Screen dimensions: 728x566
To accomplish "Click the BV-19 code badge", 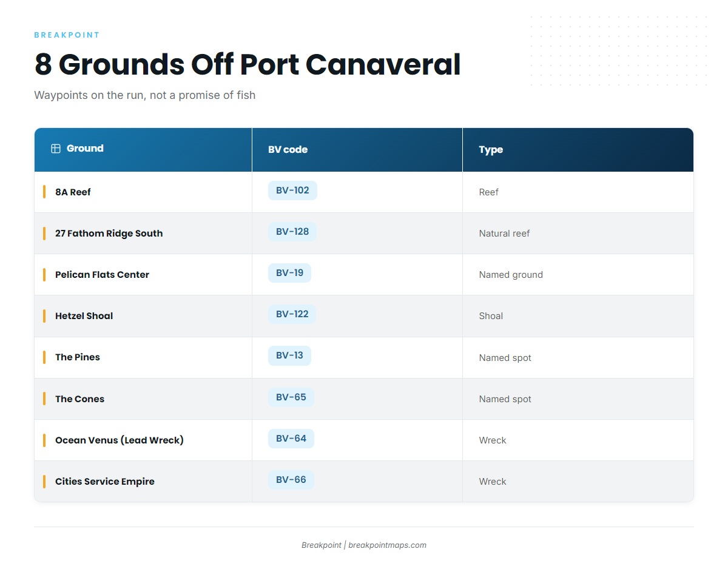I will coord(289,273).
